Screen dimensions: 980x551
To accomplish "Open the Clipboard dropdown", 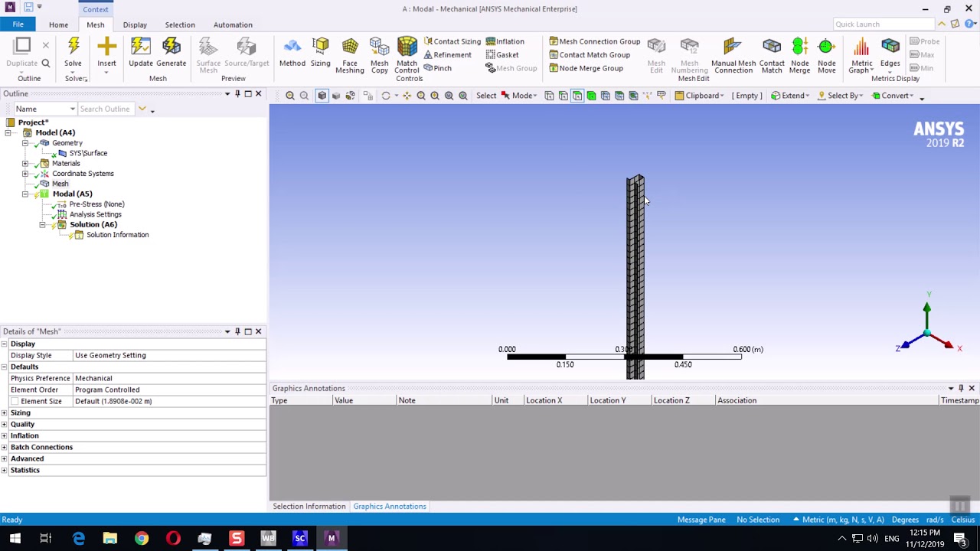I will pos(700,96).
